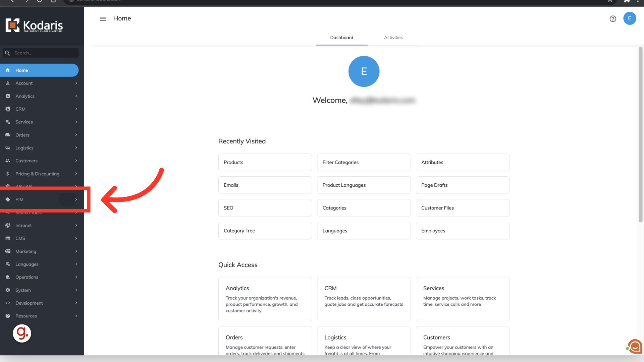Switch to the Activities tab
Image resolution: width=644 pixels, height=362 pixels.
click(x=393, y=38)
